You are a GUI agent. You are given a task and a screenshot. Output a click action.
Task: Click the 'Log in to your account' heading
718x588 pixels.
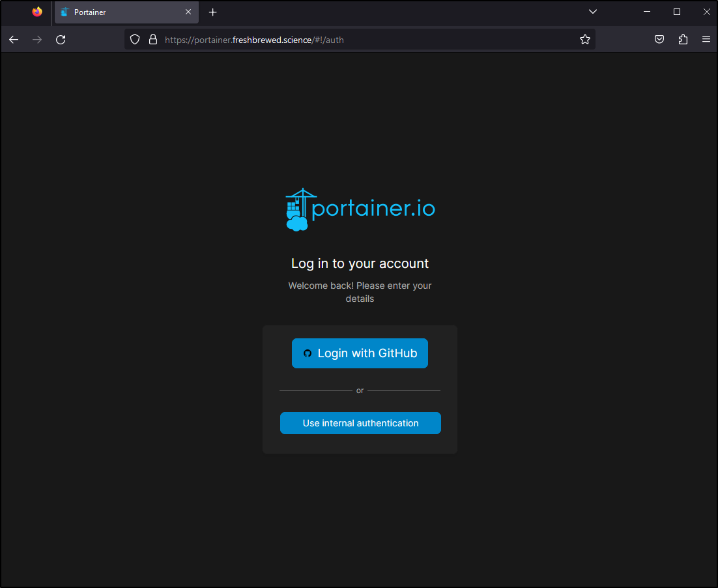pyautogui.click(x=360, y=263)
